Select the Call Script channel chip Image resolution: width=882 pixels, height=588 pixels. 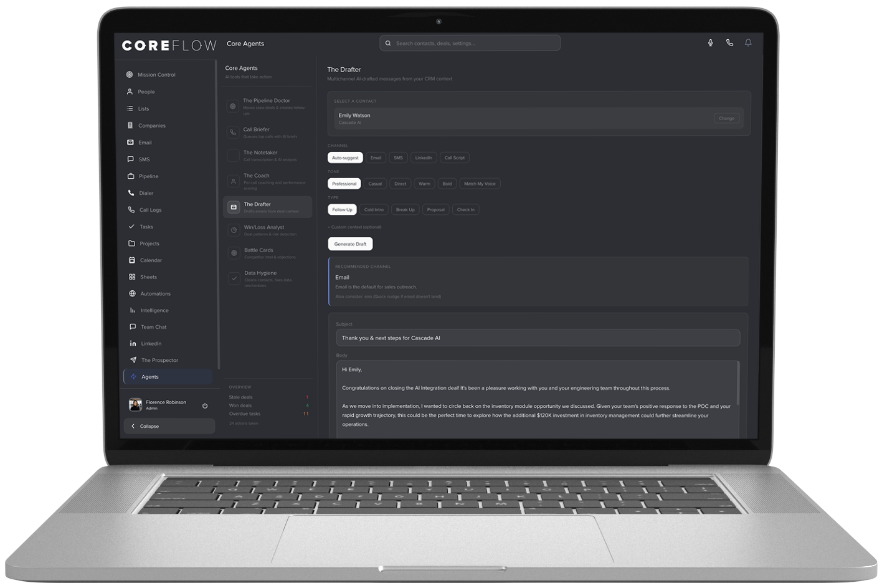click(x=455, y=158)
